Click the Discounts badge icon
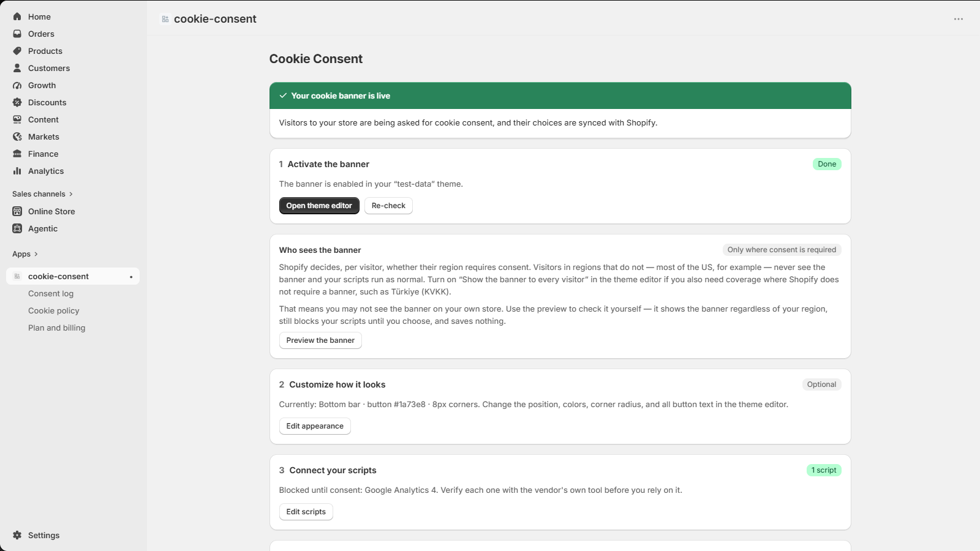 (x=17, y=102)
